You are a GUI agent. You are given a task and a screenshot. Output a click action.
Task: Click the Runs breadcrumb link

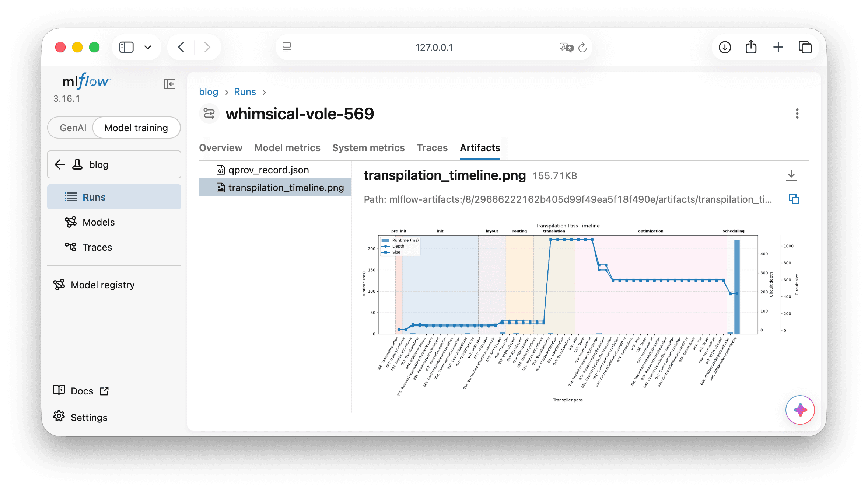(x=245, y=92)
